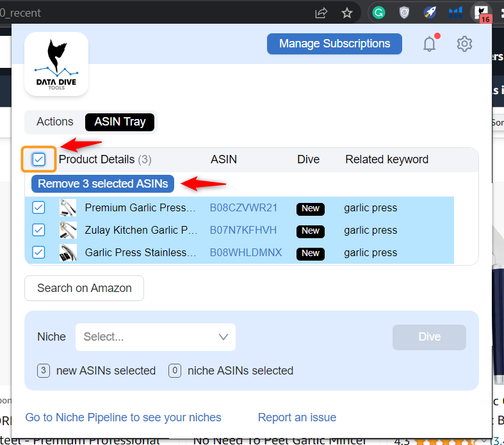This screenshot has height=445, width=504.
Task: Uncheck the Zulay Kitchen Garlic row checkbox
Action: [x=38, y=230]
